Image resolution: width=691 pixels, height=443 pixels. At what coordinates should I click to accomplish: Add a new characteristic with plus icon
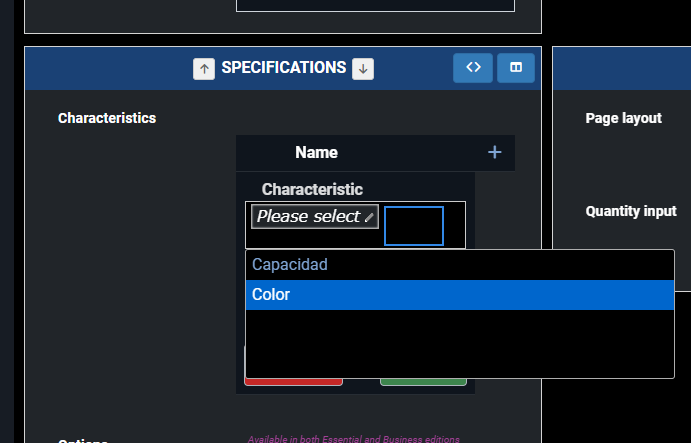[494, 152]
